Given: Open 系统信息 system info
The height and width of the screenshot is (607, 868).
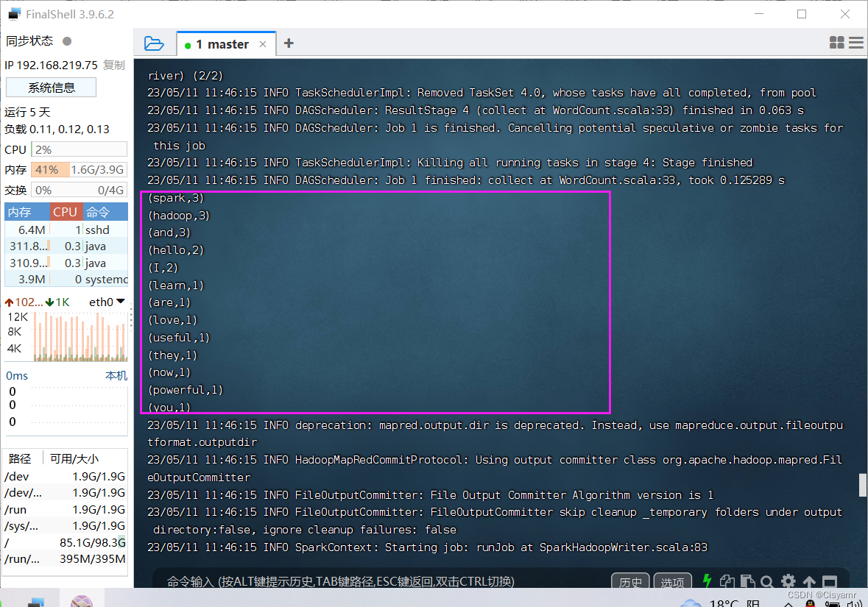Looking at the screenshot, I should (51, 88).
